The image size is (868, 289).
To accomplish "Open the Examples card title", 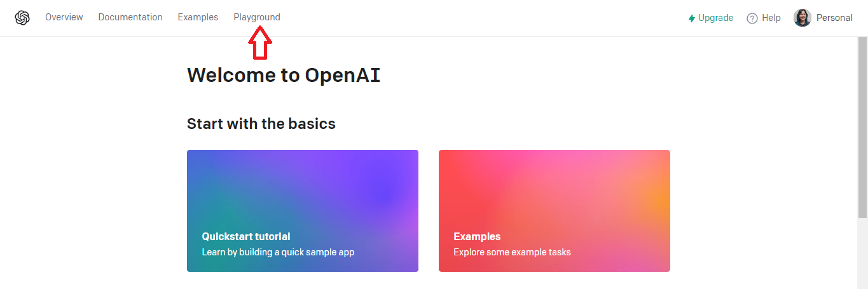I will pyautogui.click(x=477, y=236).
